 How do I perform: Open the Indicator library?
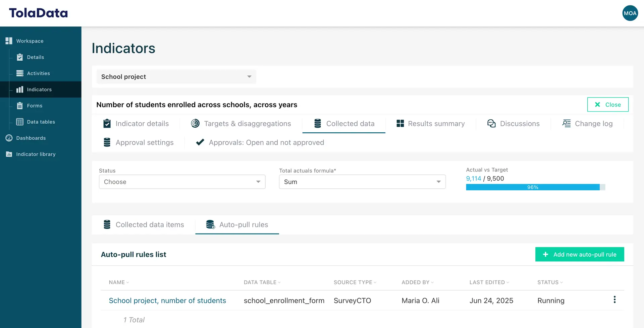click(36, 154)
